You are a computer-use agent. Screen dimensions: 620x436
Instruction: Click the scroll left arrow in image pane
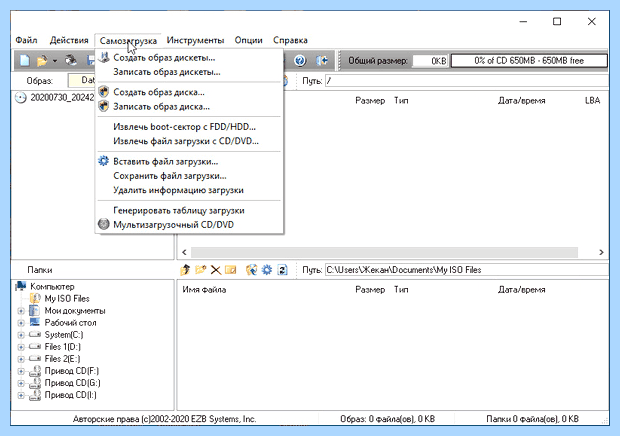pos(184,252)
